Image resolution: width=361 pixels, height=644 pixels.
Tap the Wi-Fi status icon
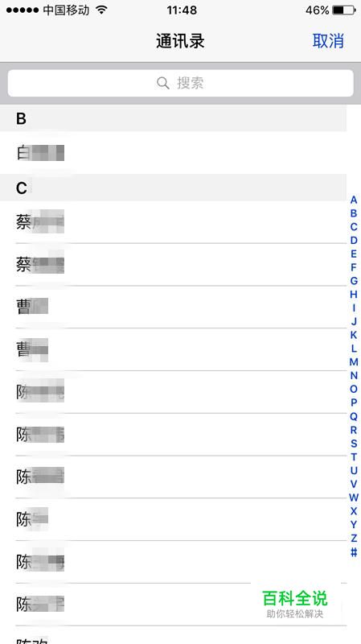click(101, 10)
